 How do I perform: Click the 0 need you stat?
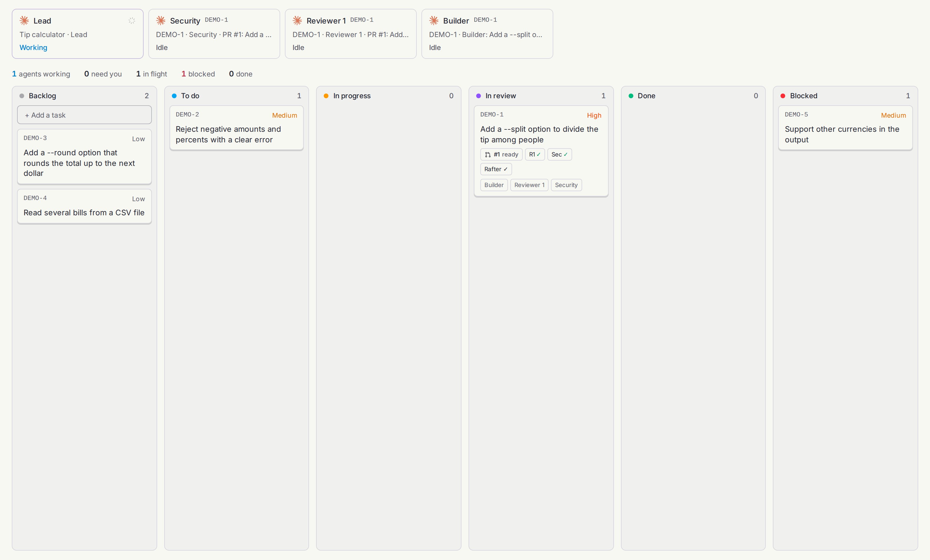point(103,74)
